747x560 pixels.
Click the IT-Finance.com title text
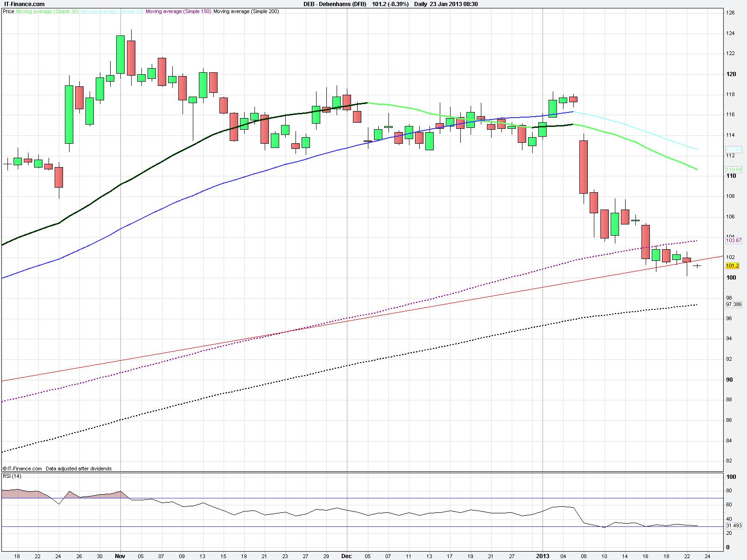tap(24, 4)
